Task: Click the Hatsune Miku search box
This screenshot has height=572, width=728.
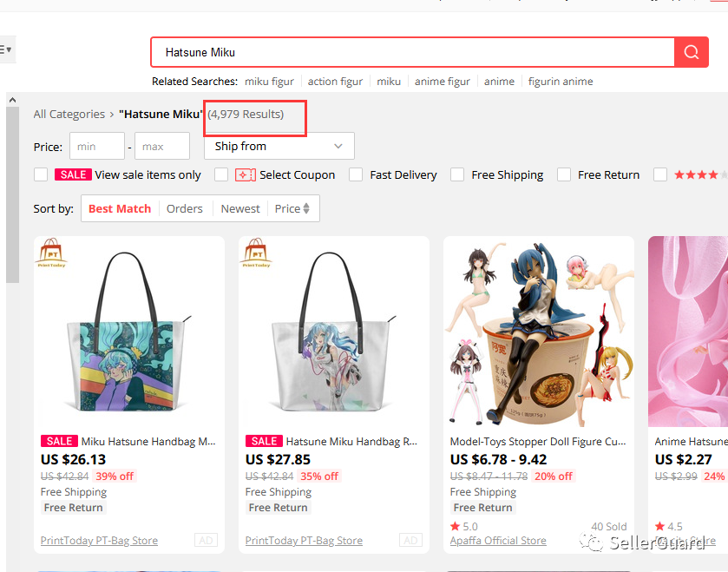Action: click(x=413, y=52)
